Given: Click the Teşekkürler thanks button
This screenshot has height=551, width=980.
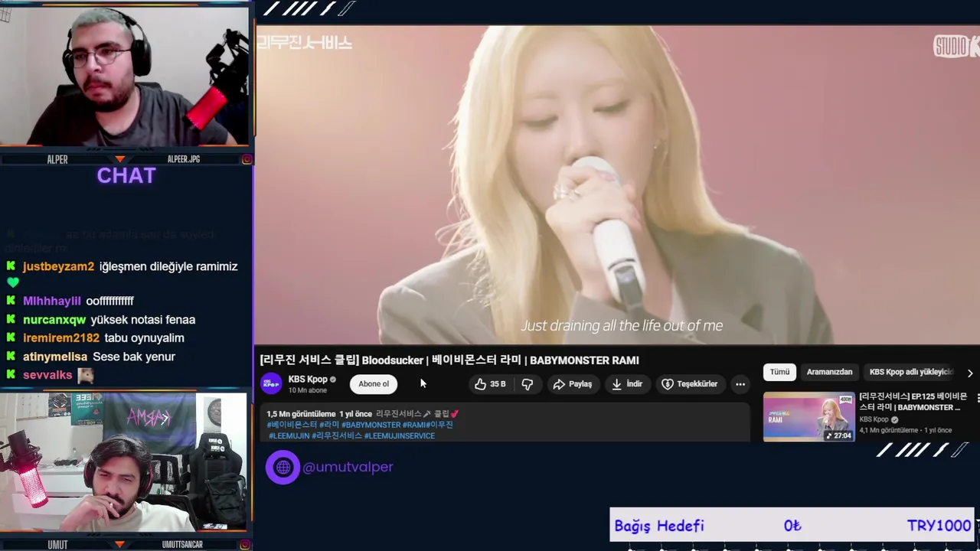Looking at the screenshot, I should [689, 384].
